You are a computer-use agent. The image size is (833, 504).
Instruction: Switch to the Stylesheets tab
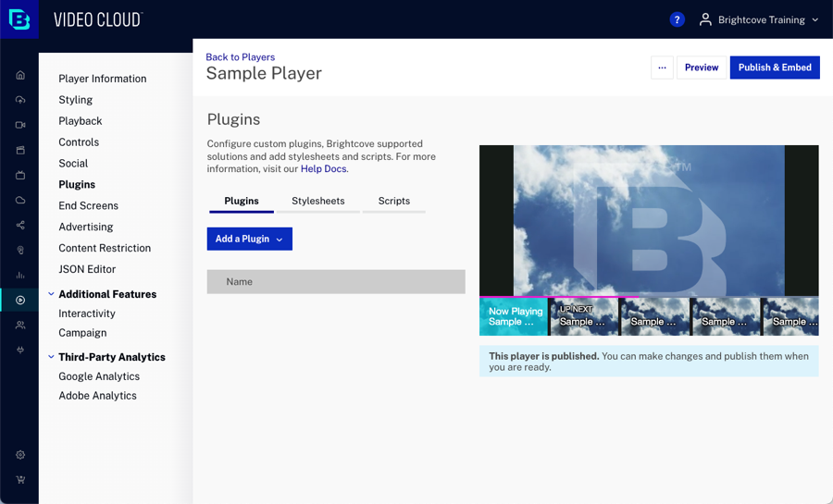coord(317,201)
